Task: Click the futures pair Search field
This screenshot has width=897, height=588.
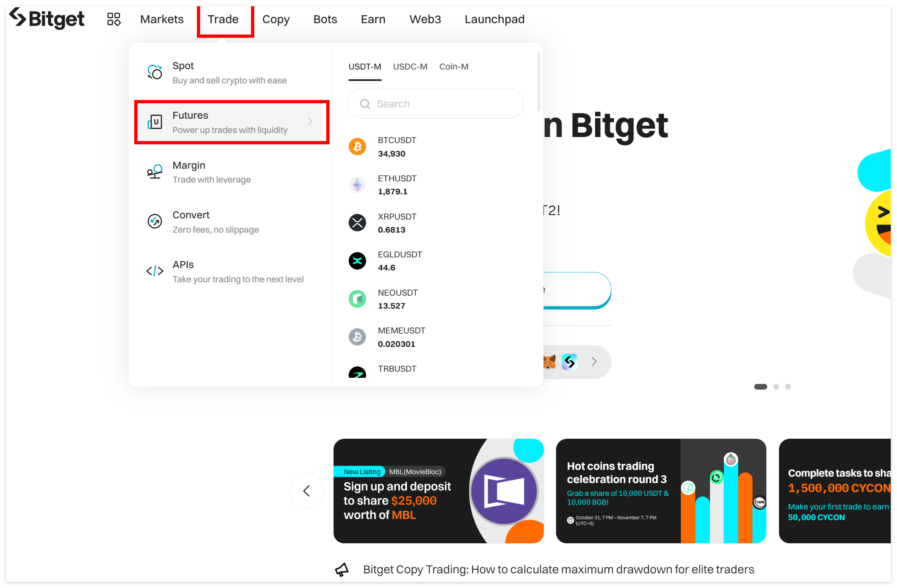Action: [x=435, y=104]
